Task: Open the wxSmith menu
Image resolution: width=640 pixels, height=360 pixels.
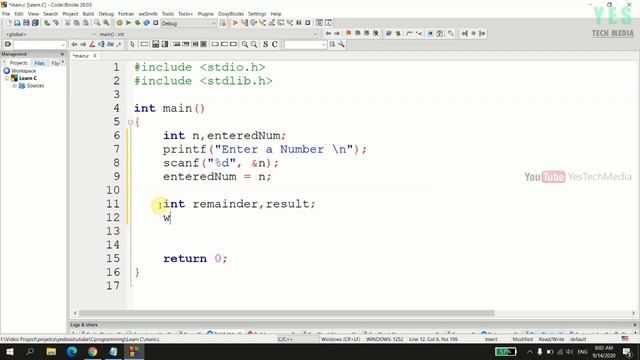Action: pos(148,14)
